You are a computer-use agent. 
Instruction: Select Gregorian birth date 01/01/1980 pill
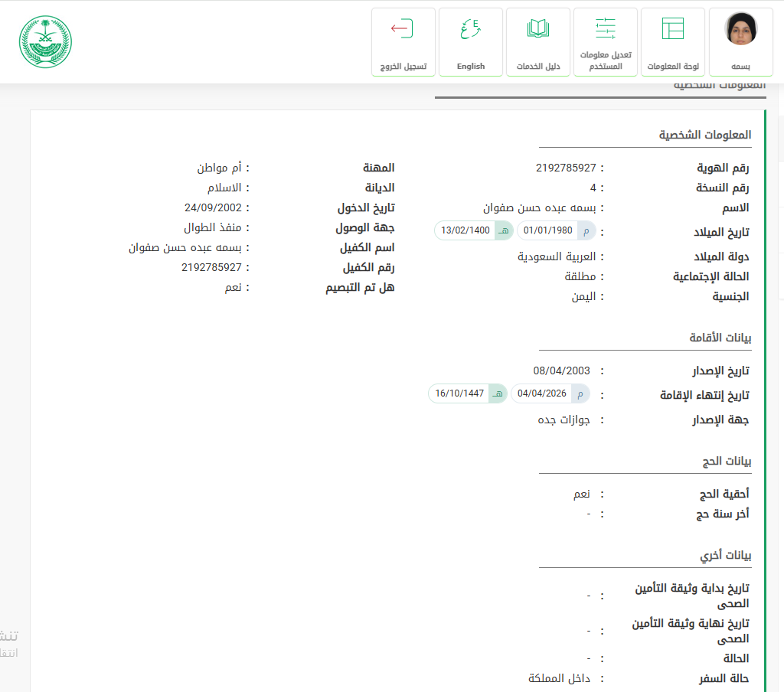click(556, 230)
